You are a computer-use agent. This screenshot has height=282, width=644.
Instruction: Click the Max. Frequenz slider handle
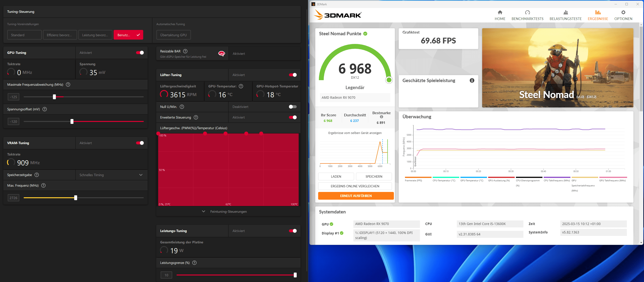[x=75, y=198]
